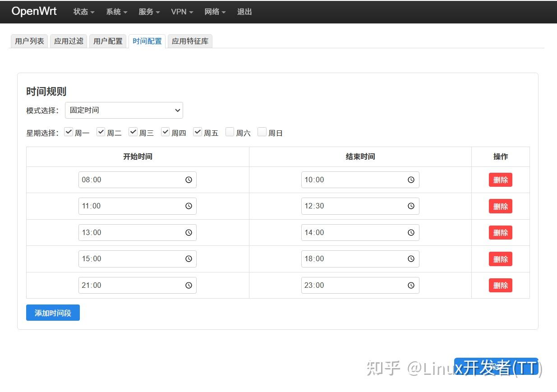Image resolution: width=557 pixels, height=392 pixels.
Task: Enable the 周六 weekday checkbox
Action: (x=230, y=132)
